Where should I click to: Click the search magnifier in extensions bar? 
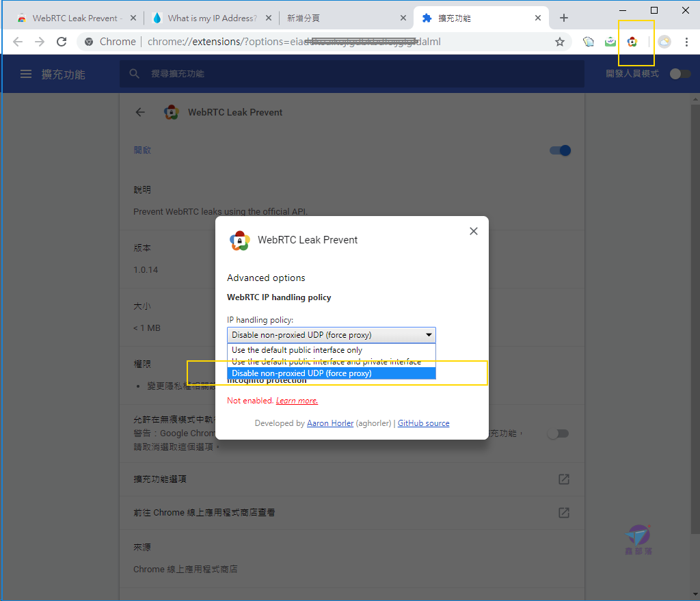point(135,74)
